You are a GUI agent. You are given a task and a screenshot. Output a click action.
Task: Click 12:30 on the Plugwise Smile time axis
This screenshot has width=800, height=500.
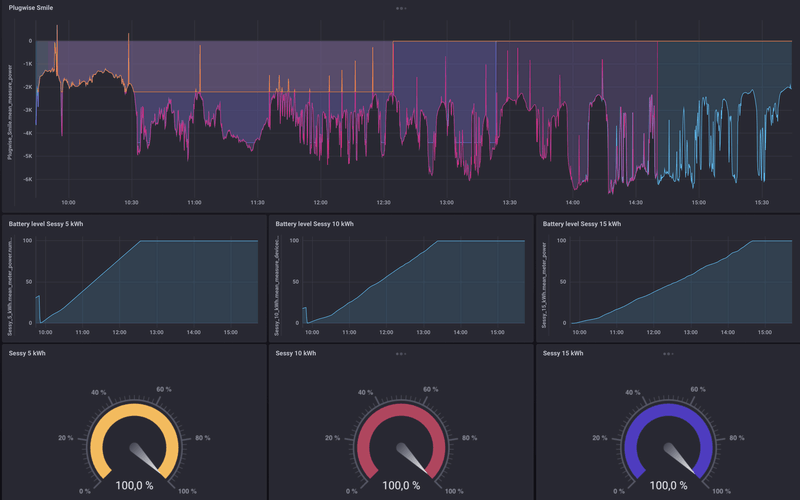tap(384, 203)
